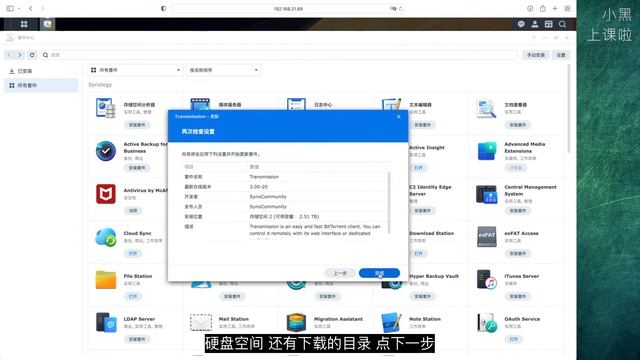Install the Storage Analyzer package

coord(137,125)
